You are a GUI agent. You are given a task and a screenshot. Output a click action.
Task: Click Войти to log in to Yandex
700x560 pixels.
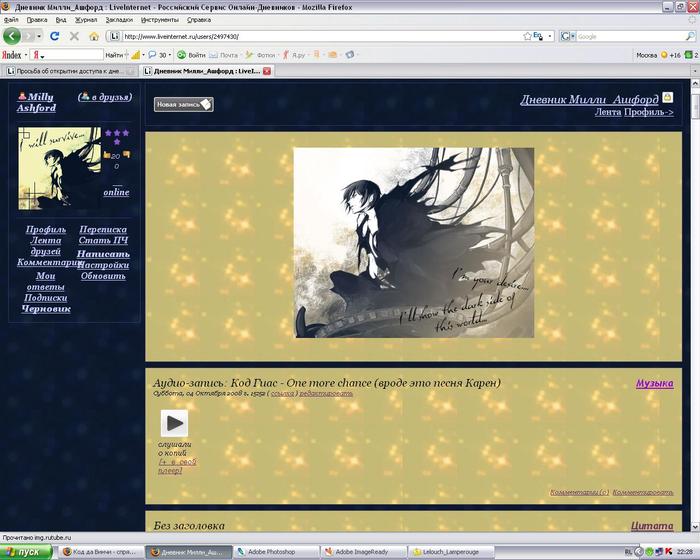[192, 55]
